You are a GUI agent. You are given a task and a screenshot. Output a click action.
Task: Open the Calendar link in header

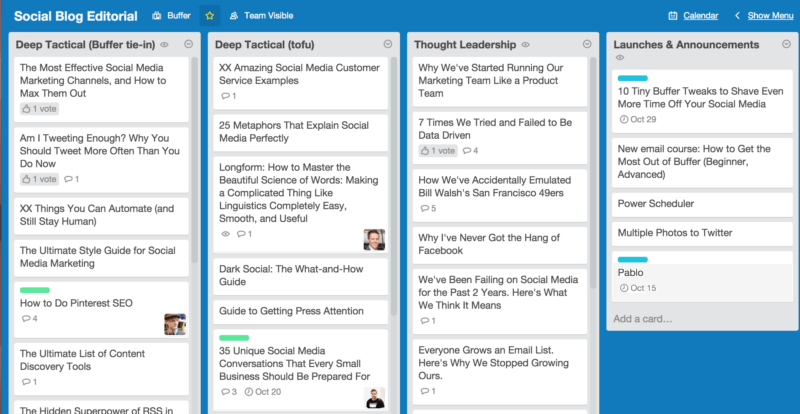point(701,16)
